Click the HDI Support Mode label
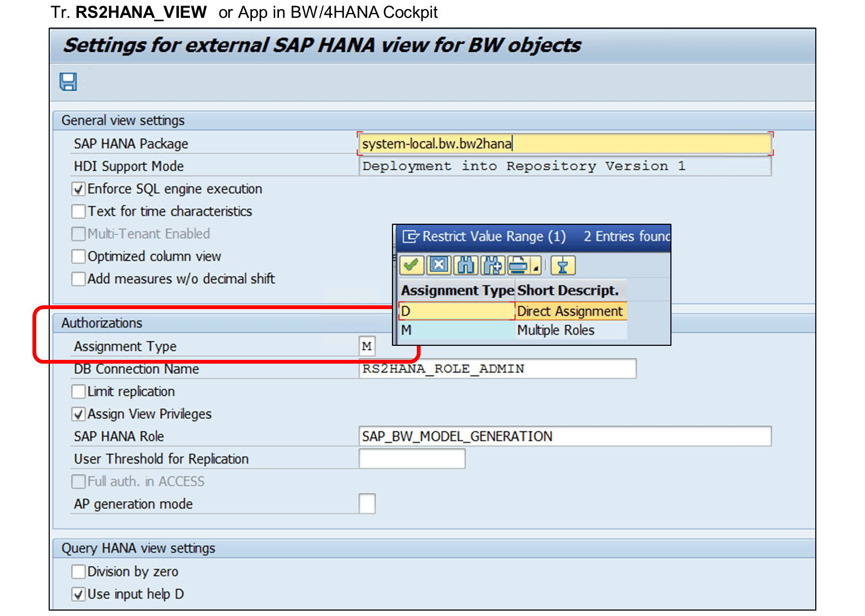The image size is (865, 616). click(129, 166)
